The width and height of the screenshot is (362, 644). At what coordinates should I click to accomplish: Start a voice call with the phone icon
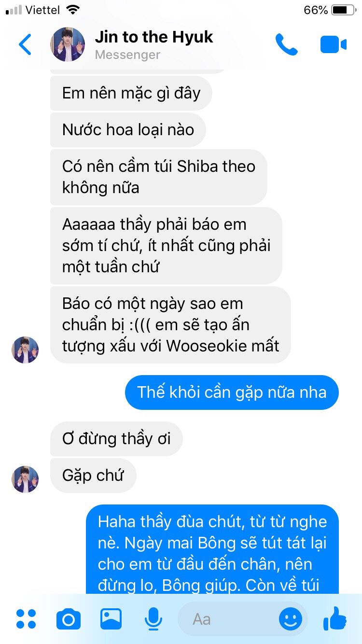click(x=286, y=44)
